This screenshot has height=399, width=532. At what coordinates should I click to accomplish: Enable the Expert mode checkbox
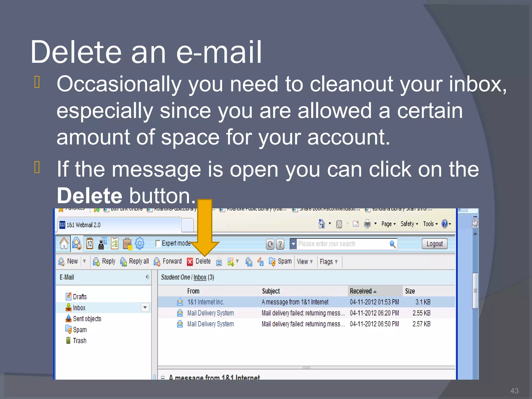158,243
